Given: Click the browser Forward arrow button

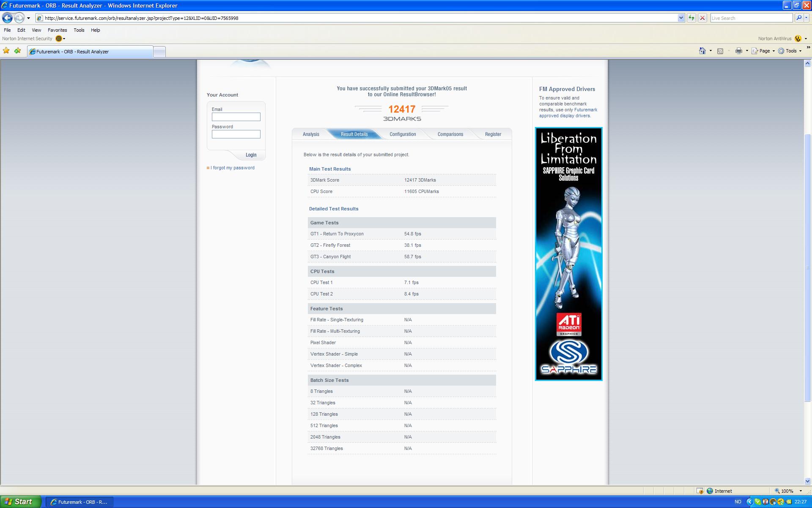Looking at the screenshot, I should (19, 18).
